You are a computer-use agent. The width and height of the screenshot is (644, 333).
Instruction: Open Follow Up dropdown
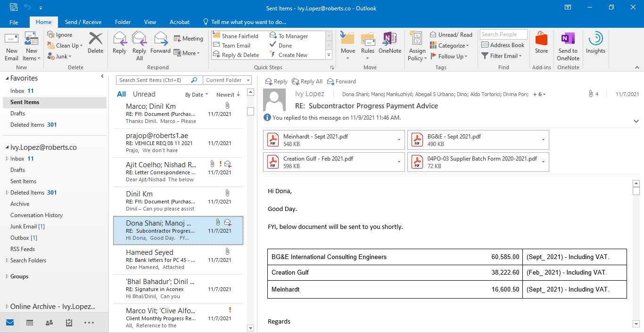click(x=448, y=57)
